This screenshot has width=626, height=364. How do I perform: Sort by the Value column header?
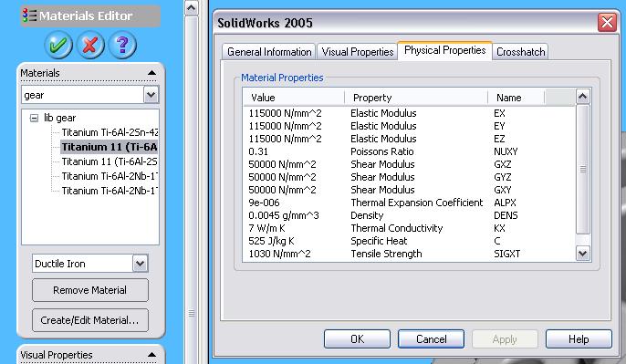294,98
